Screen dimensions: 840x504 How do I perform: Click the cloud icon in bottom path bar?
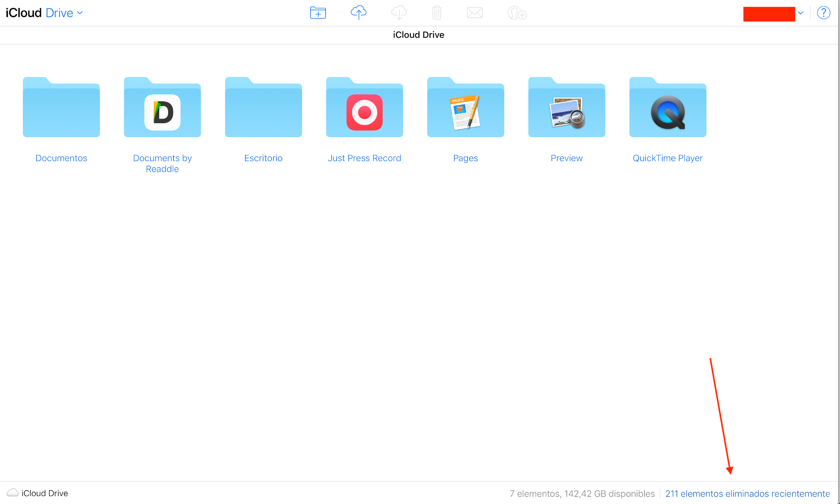click(x=13, y=493)
